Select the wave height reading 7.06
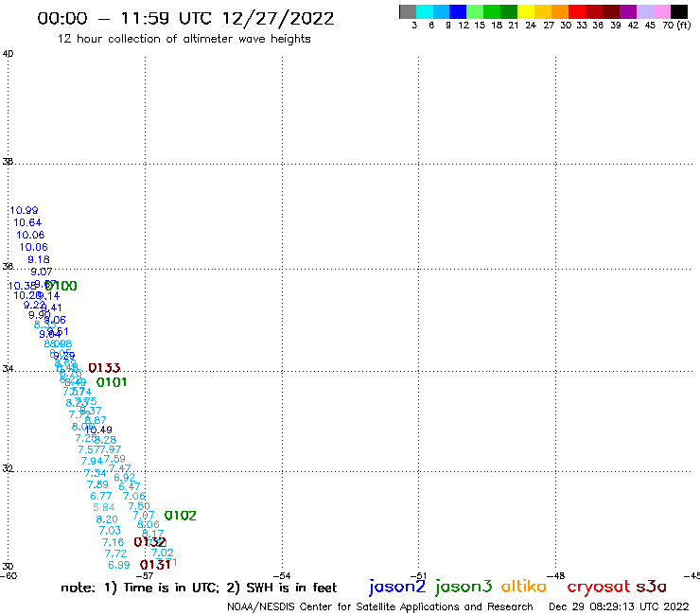This screenshot has height=615, width=700. pos(134,496)
